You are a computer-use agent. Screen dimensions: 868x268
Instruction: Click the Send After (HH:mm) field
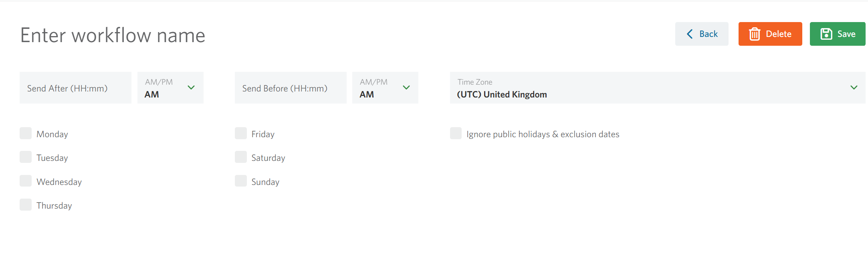tap(75, 87)
